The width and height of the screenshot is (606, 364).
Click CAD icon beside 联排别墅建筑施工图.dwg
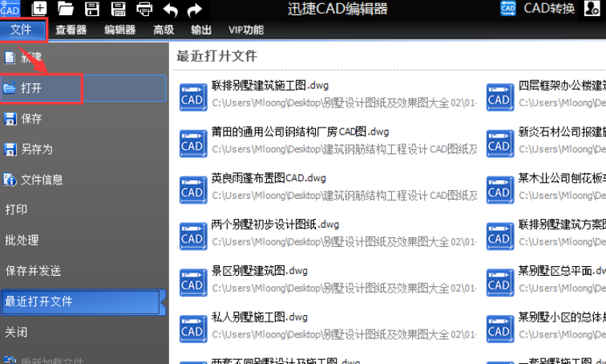pyautogui.click(x=193, y=96)
